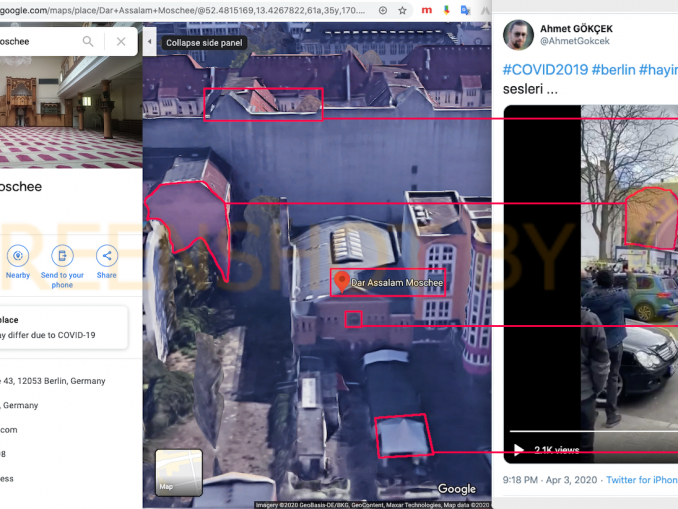
Task: Click the Google logo on the map
Action: [457, 489]
